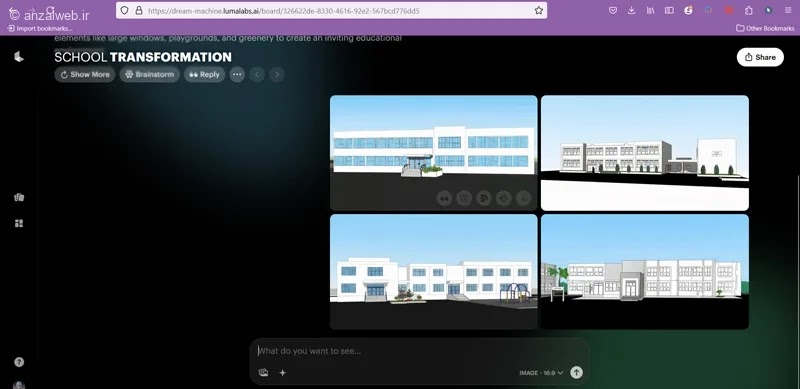
Task: Click the fourth hover action icon on first image
Action: [x=504, y=198]
